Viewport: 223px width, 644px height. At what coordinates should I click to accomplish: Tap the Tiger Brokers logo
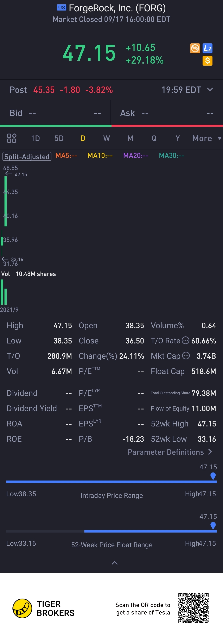pyautogui.click(x=23, y=608)
